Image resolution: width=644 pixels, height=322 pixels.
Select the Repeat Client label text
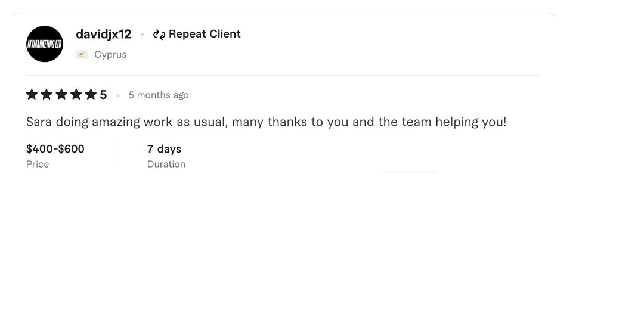(x=205, y=34)
